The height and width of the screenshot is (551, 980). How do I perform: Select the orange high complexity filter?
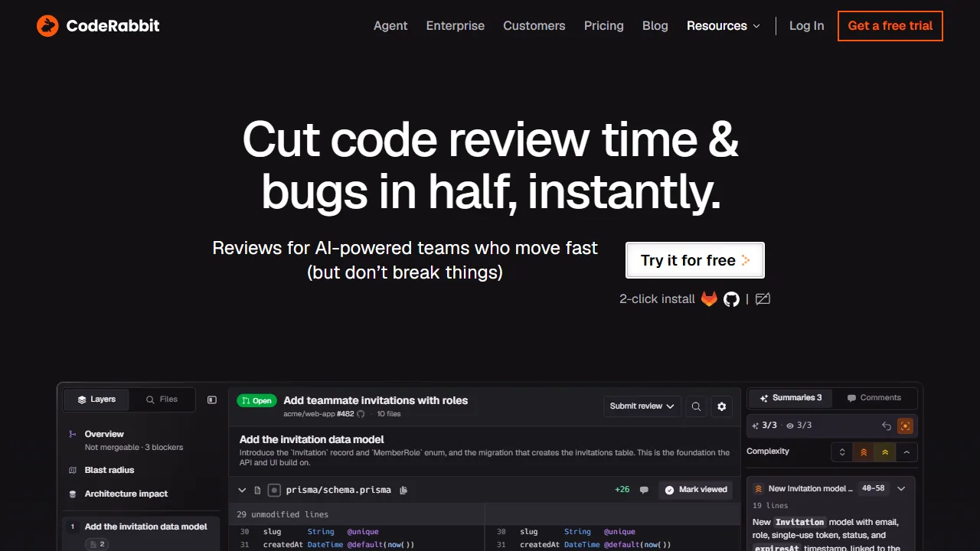click(864, 452)
